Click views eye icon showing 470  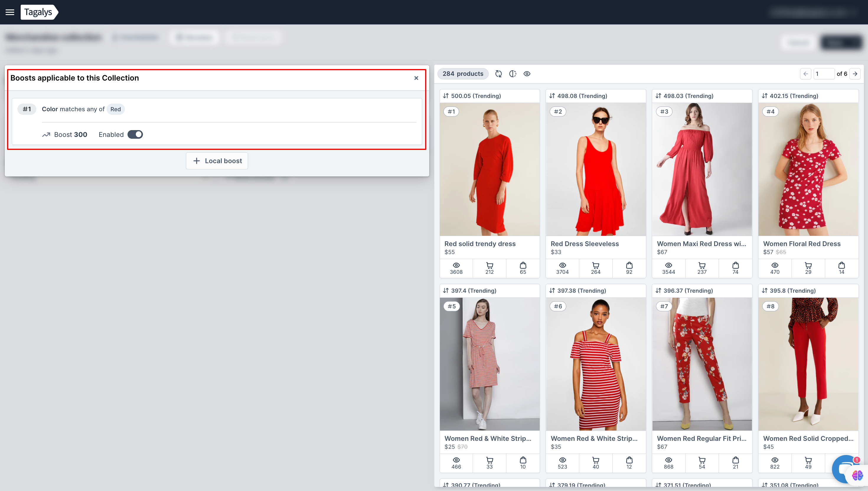(775, 265)
